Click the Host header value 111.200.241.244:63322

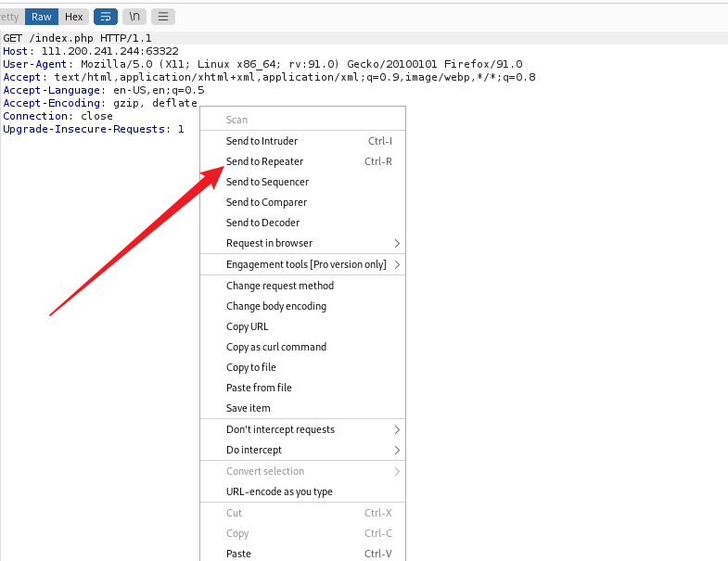click(x=110, y=51)
